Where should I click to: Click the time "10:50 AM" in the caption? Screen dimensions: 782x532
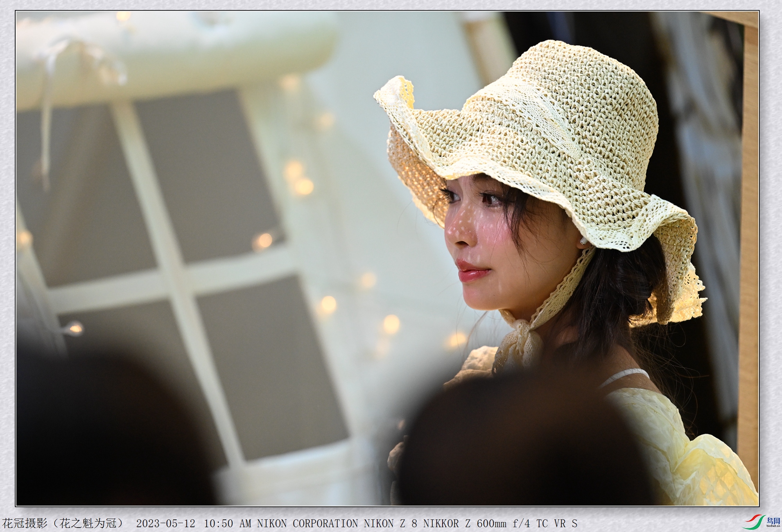[x=228, y=523]
